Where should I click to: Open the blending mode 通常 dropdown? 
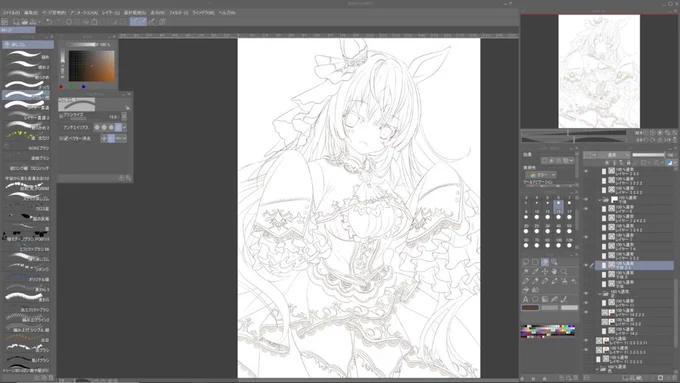pyautogui.click(x=614, y=155)
